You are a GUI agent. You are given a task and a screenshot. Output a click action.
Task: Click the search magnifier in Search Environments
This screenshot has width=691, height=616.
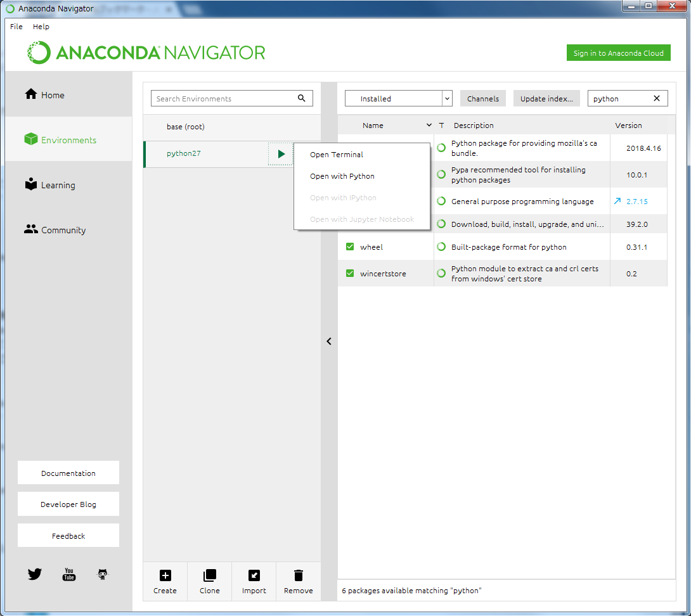(301, 98)
